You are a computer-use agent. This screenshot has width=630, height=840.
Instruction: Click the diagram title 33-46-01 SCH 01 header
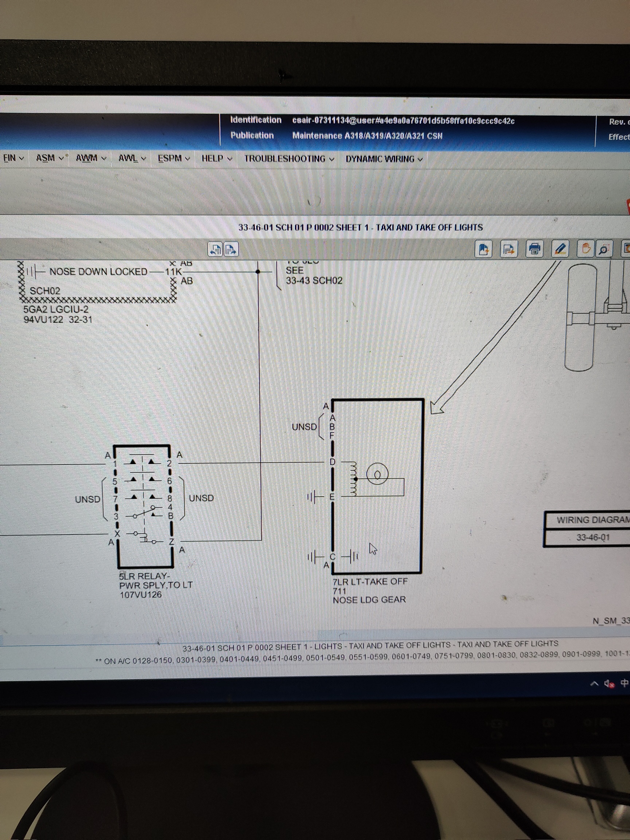click(360, 227)
